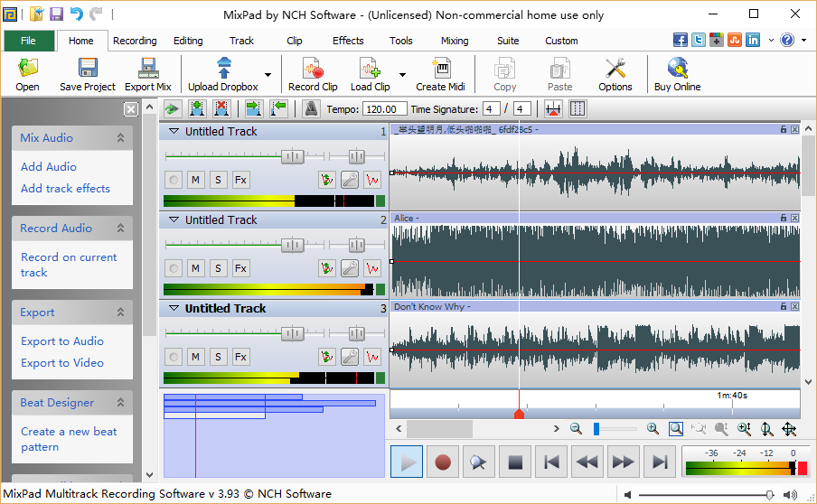Open the Options wrench icon
Viewport: 817px width, 504px height.
615,74
